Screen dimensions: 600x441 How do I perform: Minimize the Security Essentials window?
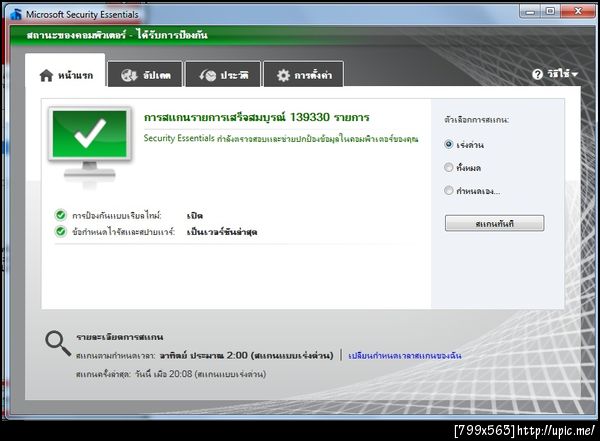tap(530, 11)
